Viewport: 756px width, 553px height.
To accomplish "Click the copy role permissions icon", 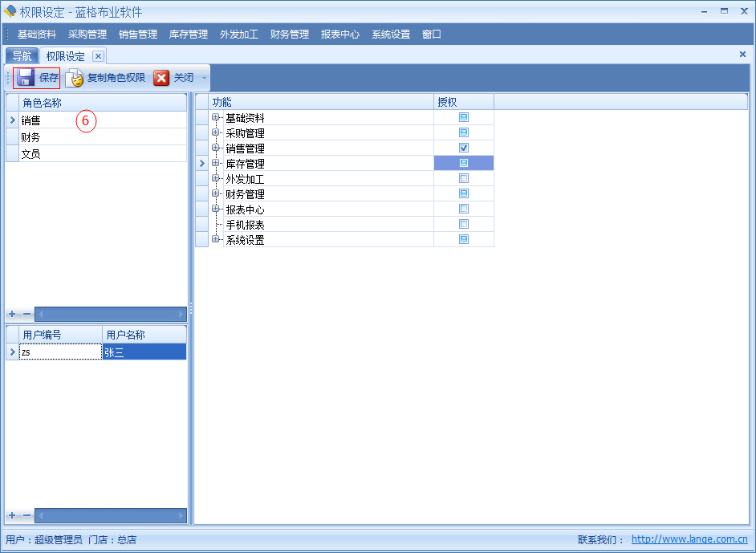I will click(75, 78).
